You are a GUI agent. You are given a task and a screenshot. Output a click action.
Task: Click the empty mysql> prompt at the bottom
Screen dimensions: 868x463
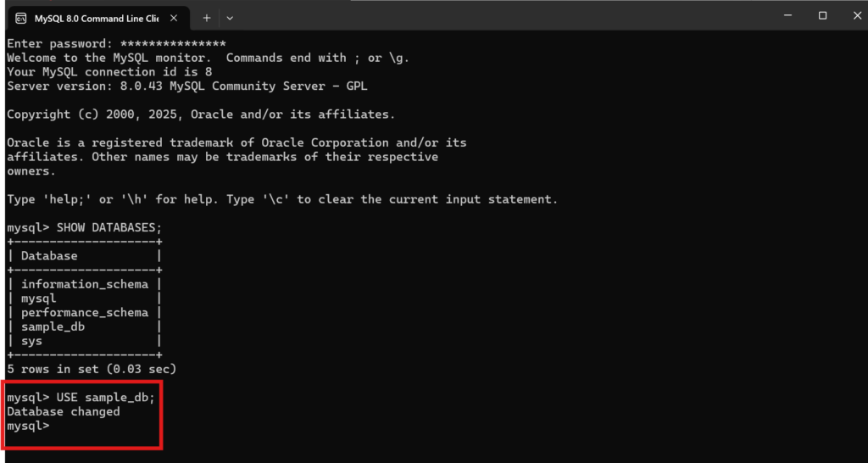pos(29,426)
